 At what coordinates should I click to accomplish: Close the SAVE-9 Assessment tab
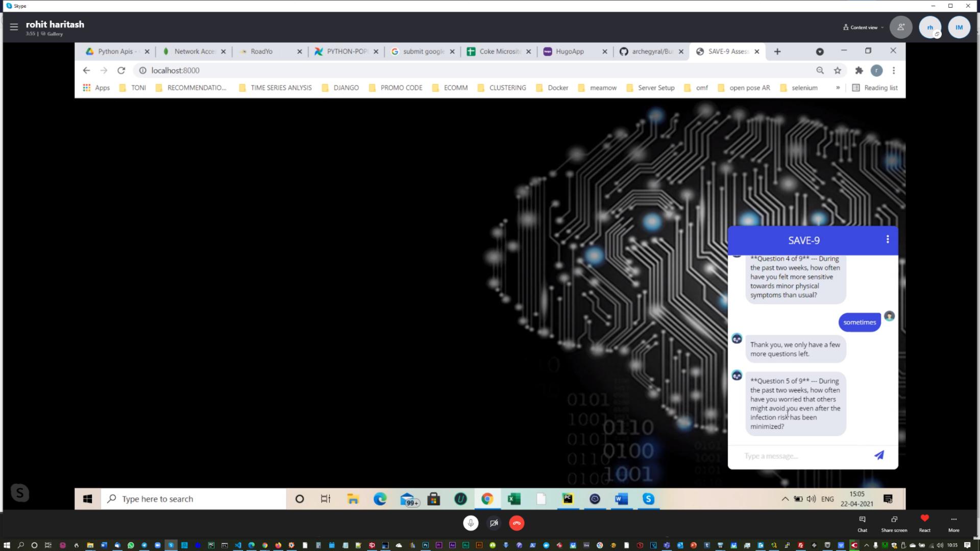(x=757, y=52)
